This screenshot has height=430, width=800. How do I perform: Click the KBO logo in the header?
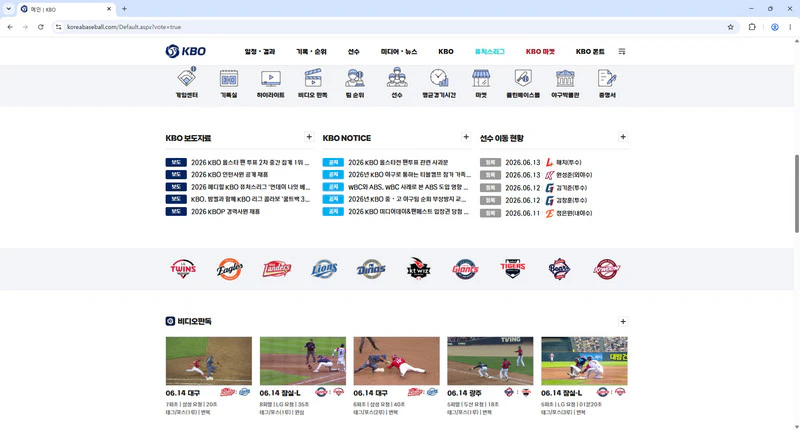pos(186,51)
